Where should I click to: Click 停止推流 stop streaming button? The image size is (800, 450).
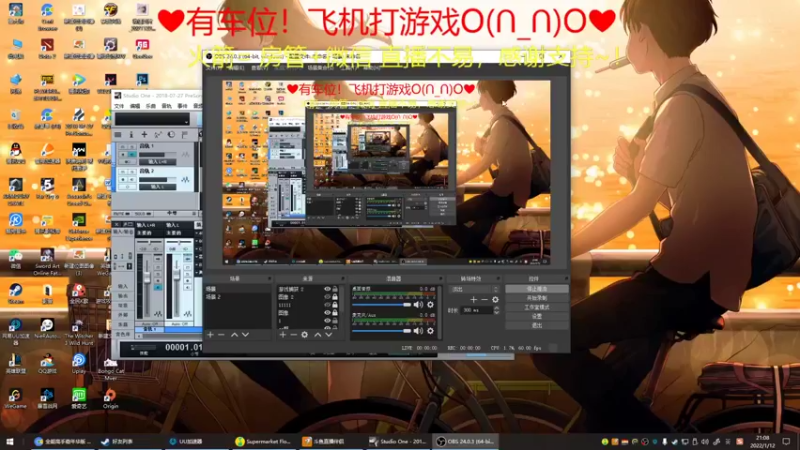(x=537, y=289)
